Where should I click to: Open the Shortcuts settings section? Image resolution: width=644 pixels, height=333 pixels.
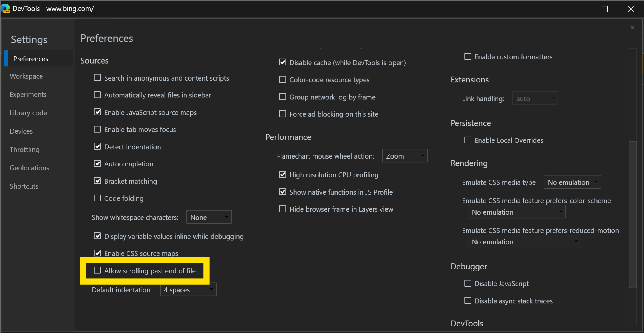(x=24, y=186)
